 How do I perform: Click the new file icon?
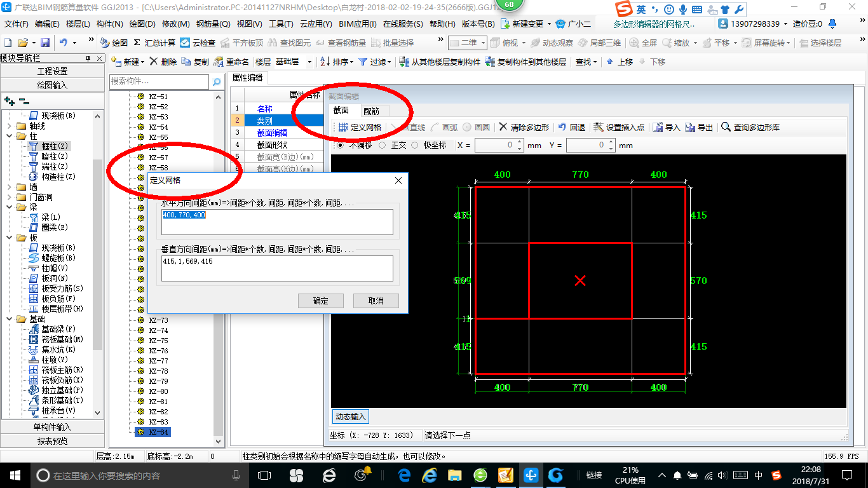click(x=8, y=43)
